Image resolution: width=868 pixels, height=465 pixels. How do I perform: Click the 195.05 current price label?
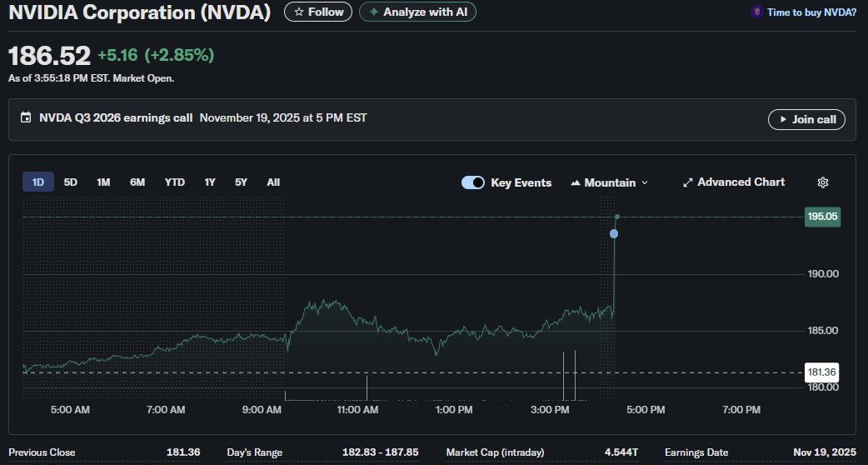pos(823,217)
